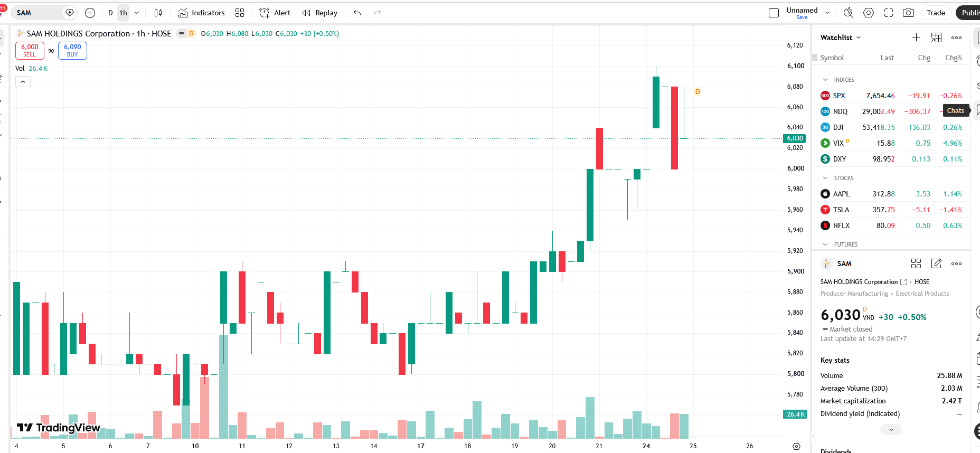Open SAM HOLDINGS Corporation external link
The width and height of the screenshot is (980, 453).
(x=903, y=282)
